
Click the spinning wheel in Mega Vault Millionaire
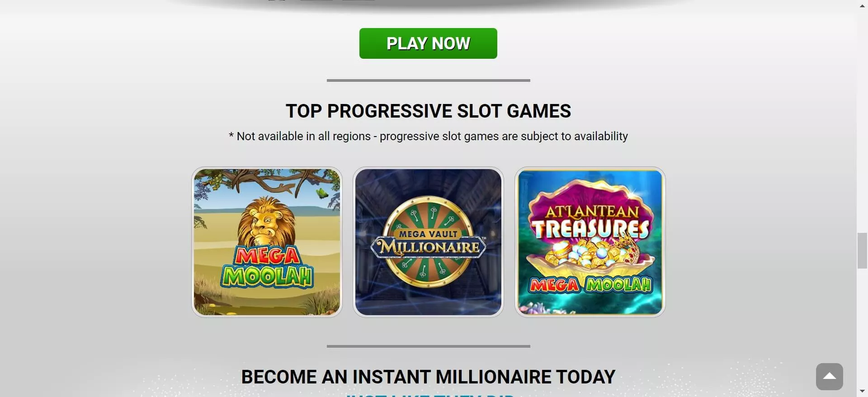click(428, 241)
